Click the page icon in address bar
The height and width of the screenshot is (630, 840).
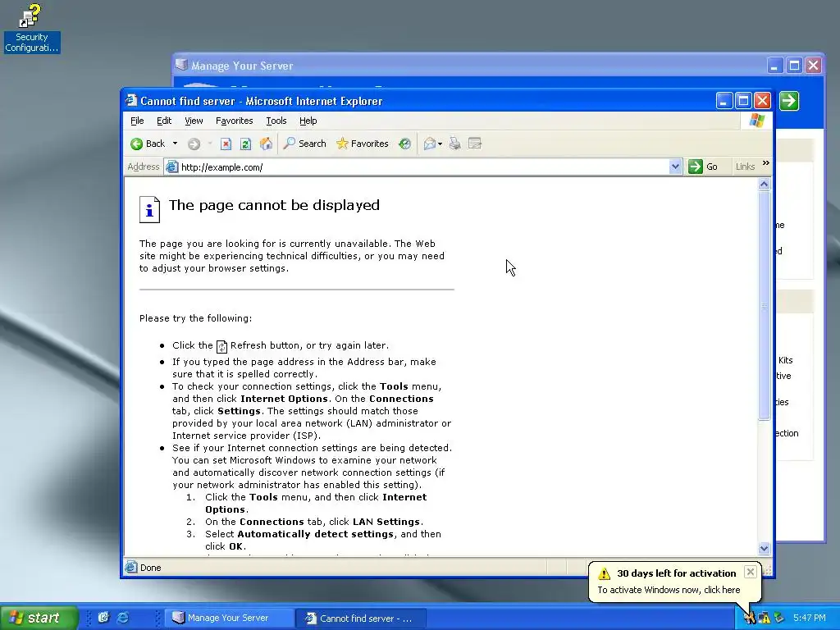pos(171,167)
